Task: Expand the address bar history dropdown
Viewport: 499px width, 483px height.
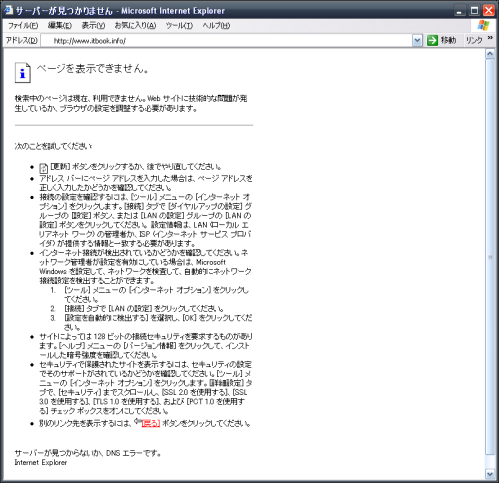Action: [x=417, y=41]
